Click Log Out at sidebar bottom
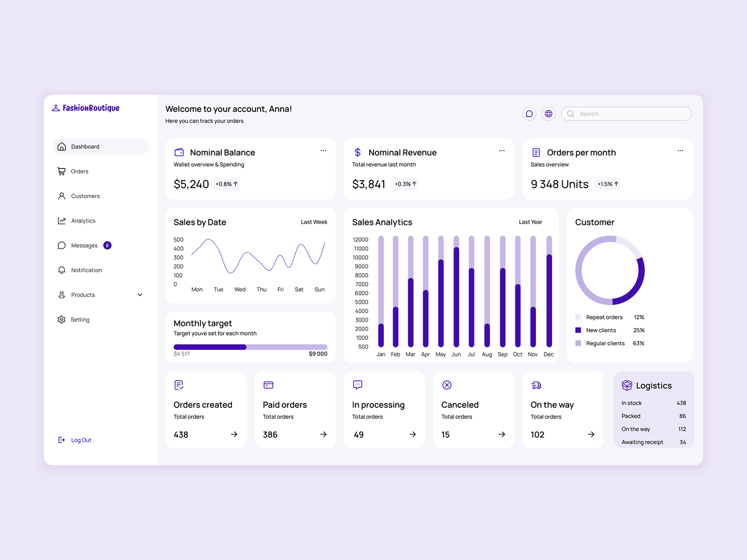 point(81,440)
